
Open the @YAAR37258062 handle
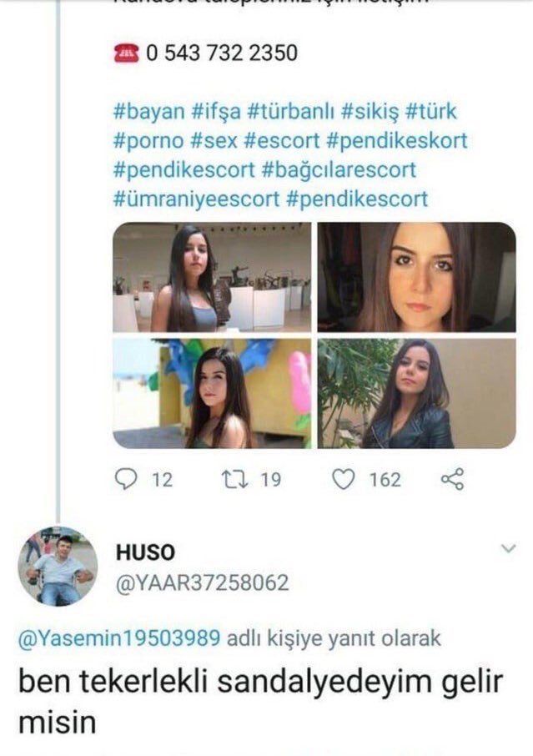coord(204,581)
